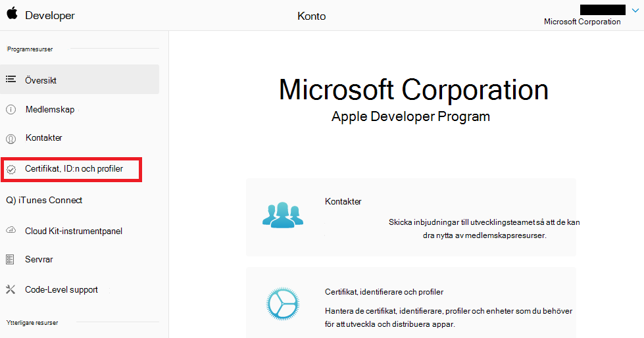Open Cloud Kit-instrumentpanel in the sidebar
This screenshot has width=644, height=338.
[x=74, y=231]
